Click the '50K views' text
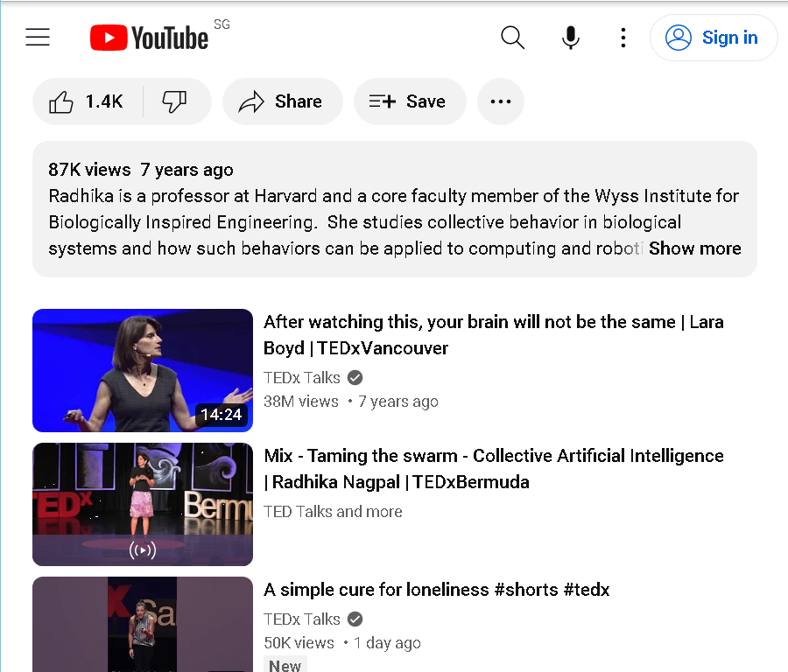The height and width of the screenshot is (672, 788). click(x=299, y=643)
